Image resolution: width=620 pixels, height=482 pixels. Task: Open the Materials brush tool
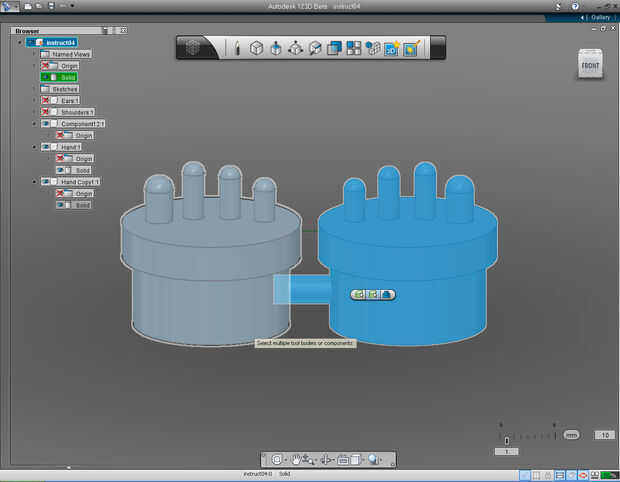pyautogui.click(x=412, y=48)
